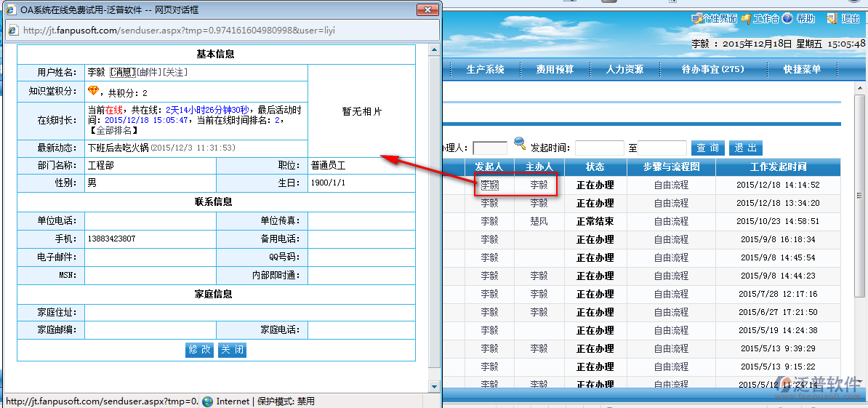
Task: Click the dialog URL address bar
Action: pos(222,31)
